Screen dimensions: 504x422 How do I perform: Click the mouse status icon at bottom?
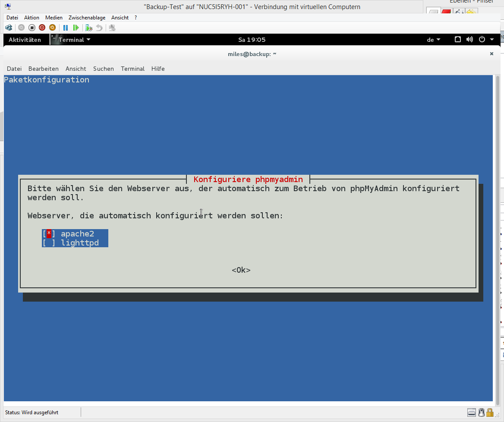[481, 413]
